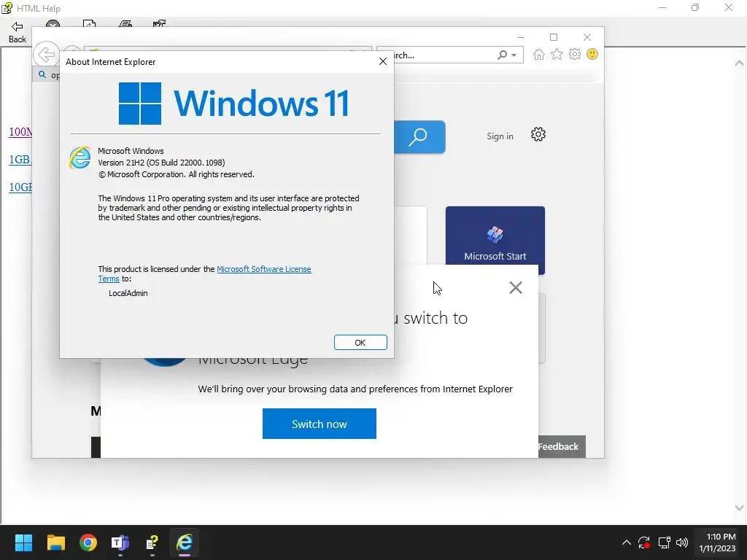Image resolution: width=747 pixels, height=560 pixels.
Task: Open File Explorer from the taskbar
Action: (x=55, y=542)
